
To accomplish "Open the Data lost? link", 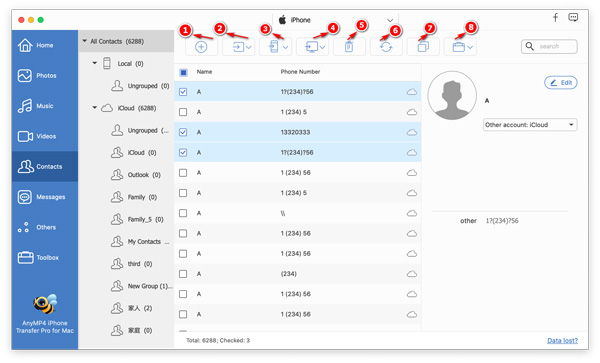I will [562, 340].
